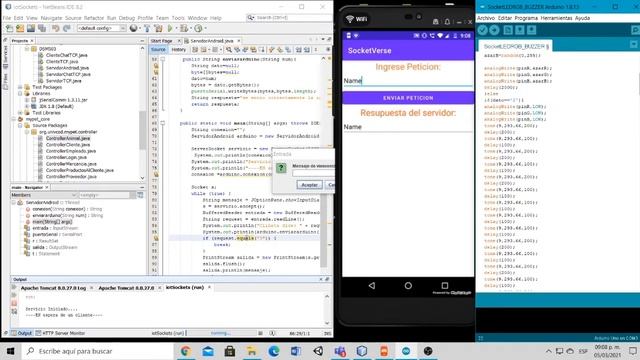Open Microsoft Edge from taskbar

point(274,351)
